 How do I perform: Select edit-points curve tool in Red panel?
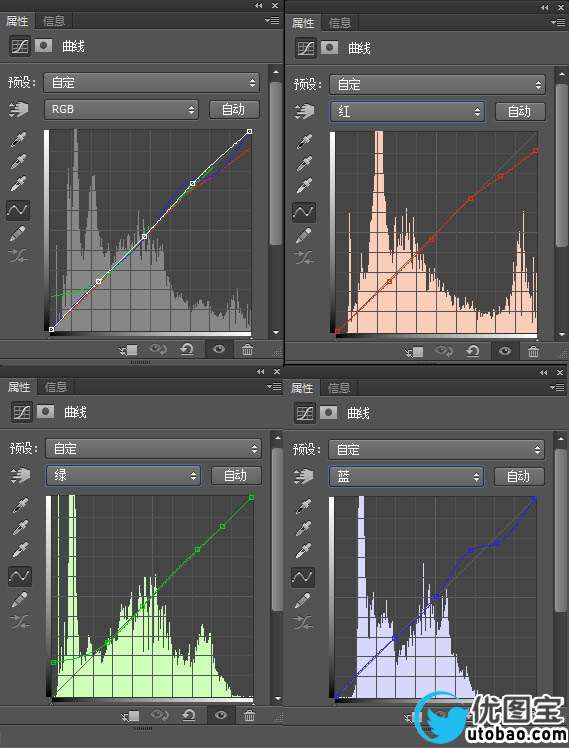coord(304,211)
